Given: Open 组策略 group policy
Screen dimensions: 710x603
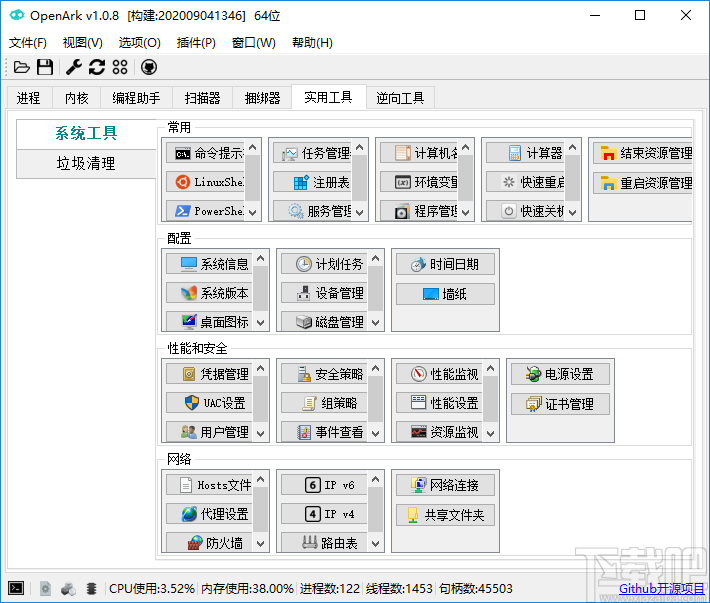Looking at the screenshot, I should (x=324, y=403).
